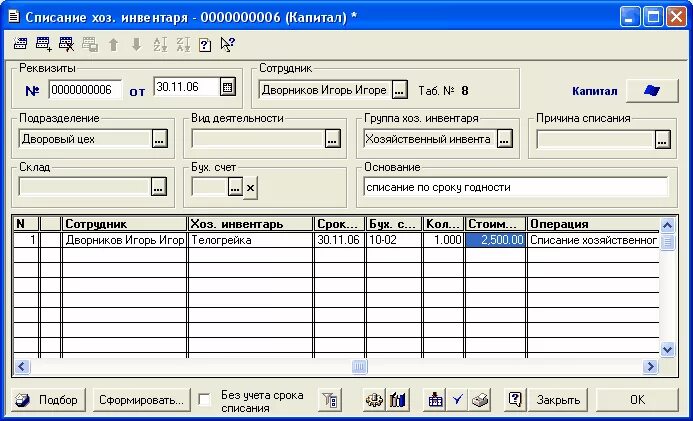Open the Сотрудник selection ellipsis button
This screenshot has width=693, height=421.
click(x=399, y=91)
